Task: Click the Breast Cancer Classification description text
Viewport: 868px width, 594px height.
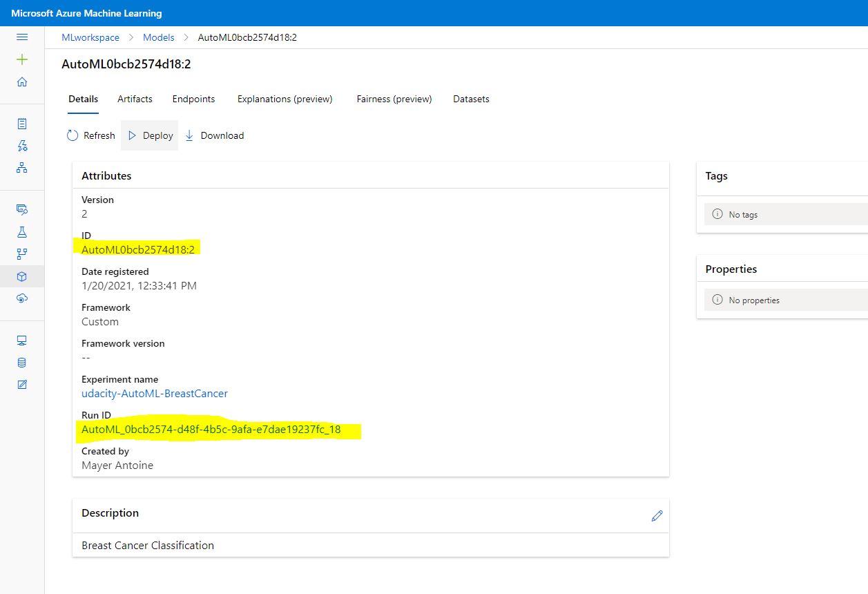Action: (x=148, y=546)
